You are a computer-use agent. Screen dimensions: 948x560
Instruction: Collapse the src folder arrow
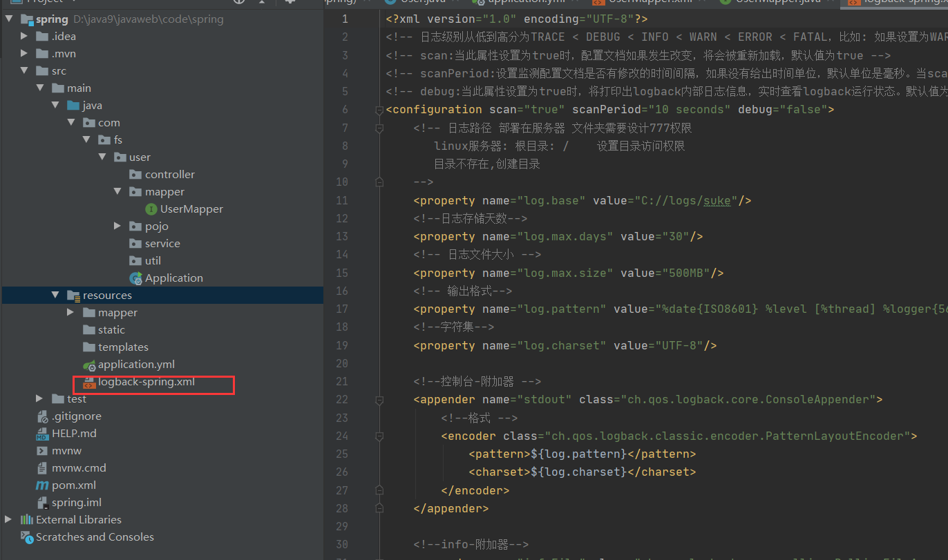[x=25, y=71]
